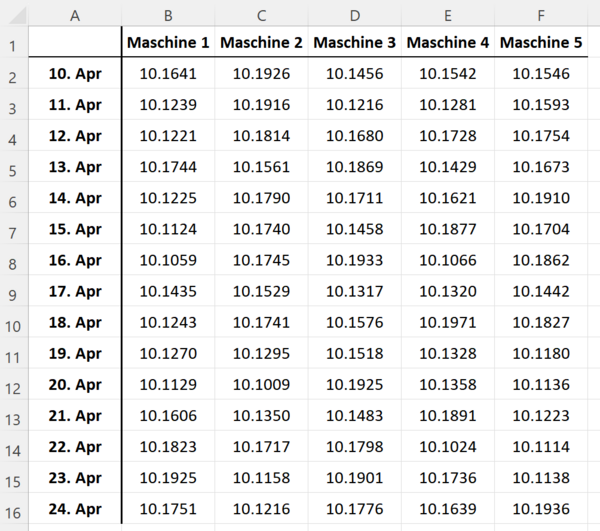Image resolution: width=600 pixels, height=531 pixels.
Task: Click cell with value 10.1910
Action: pos(541,198)
